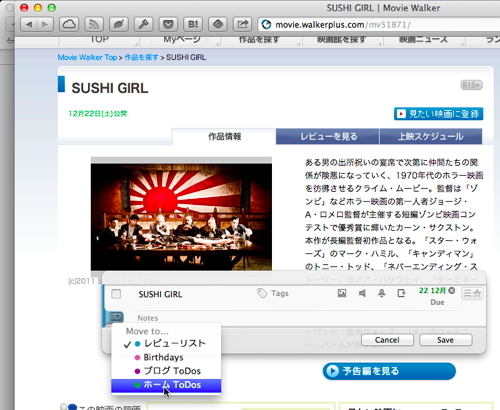Click the repeat icon in task row

(x=401, y=293)
